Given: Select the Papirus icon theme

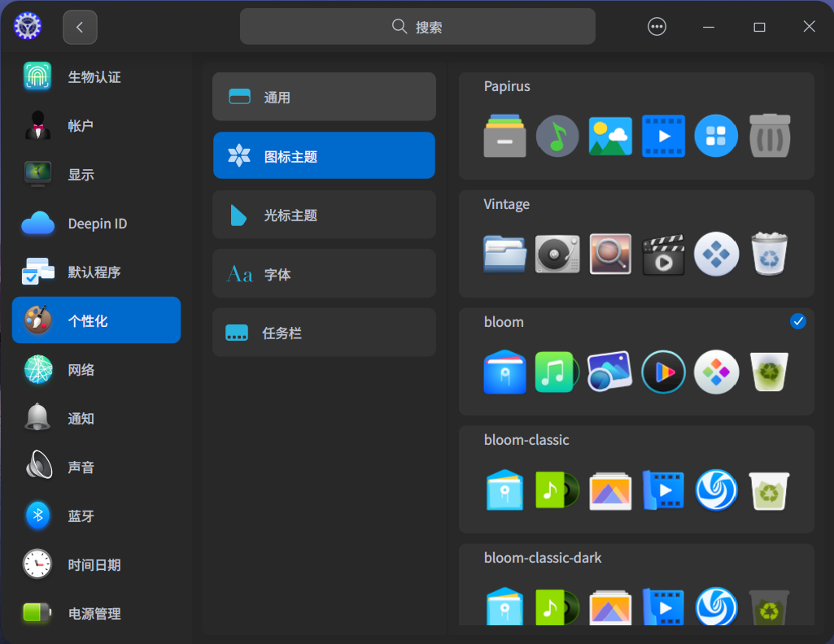Looking at the screenshot, I should [x=636, y=126].
